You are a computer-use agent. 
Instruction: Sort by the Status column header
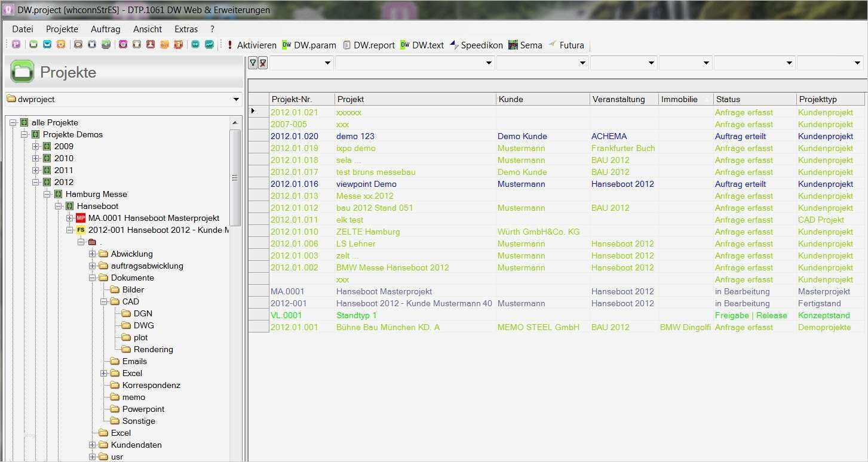pyautogui.click(x=755, y=99)
